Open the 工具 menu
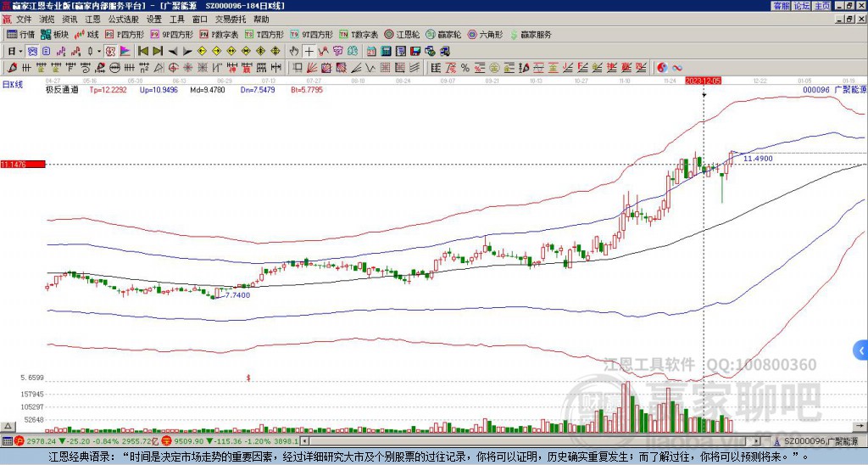 click(176, 20)
